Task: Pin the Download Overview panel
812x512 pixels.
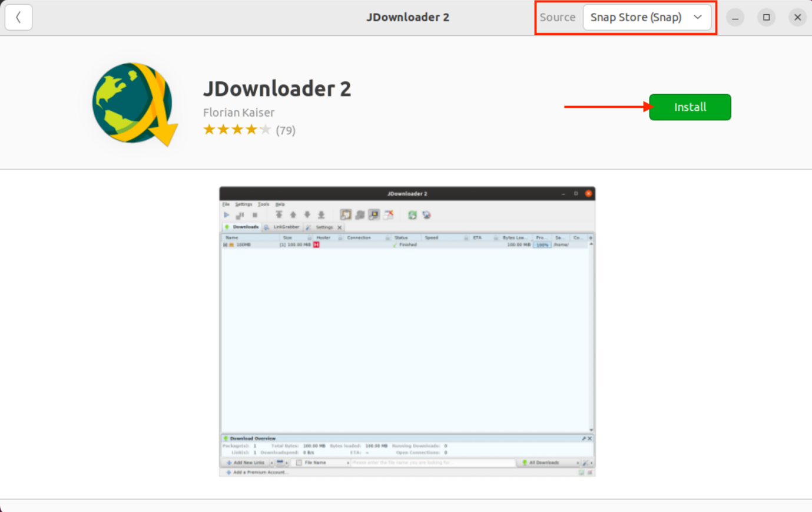Action: click(585, 440)
